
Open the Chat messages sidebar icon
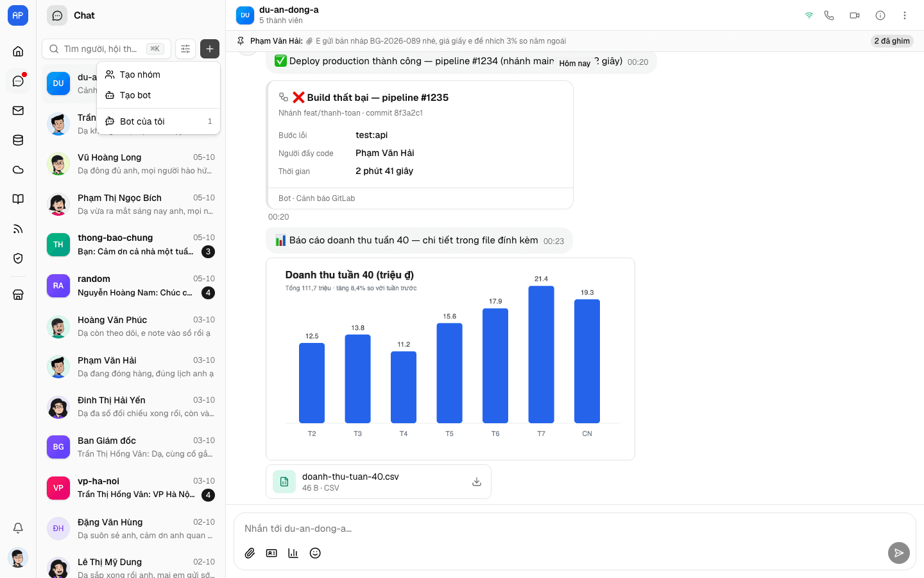(x=18, y=81)
